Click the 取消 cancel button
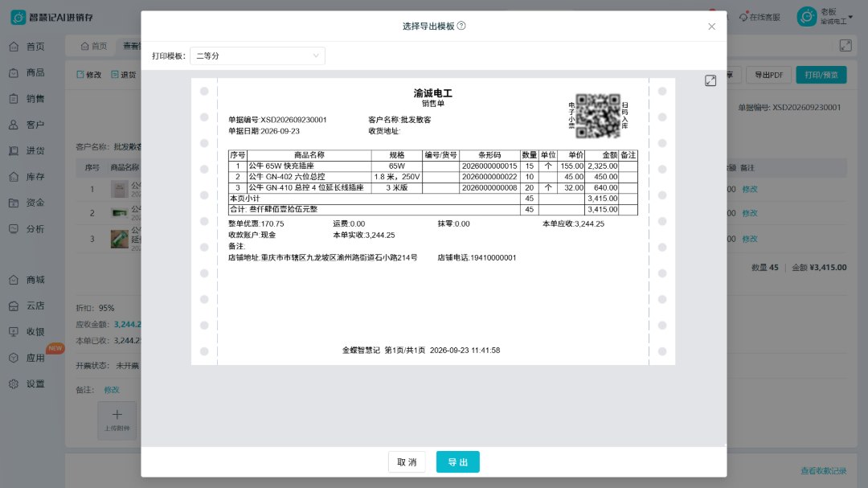This screenshot has height=488, width=868. (407, 462)
